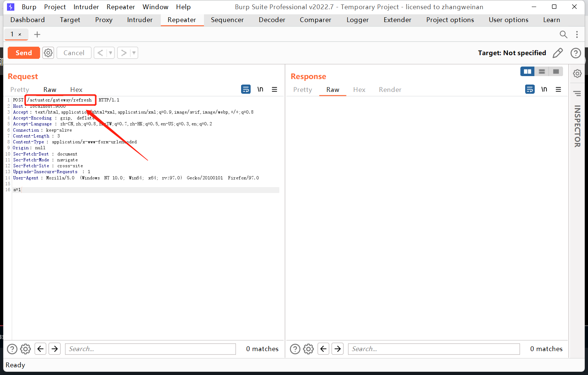Switch to the Target tab

70,20
